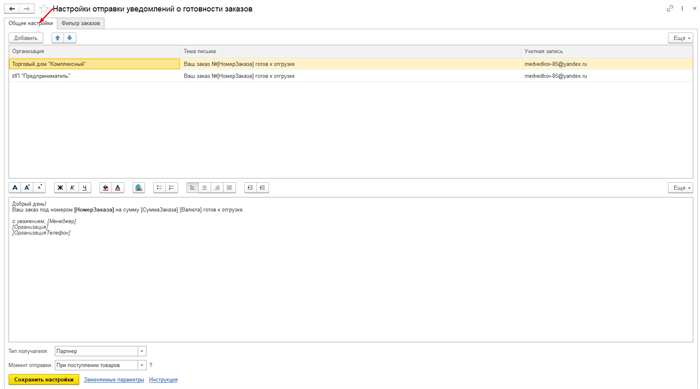Click the Тип получателя field showing Партнер
This screenshot has width=700, height=389.
click(x=96, y=351)
